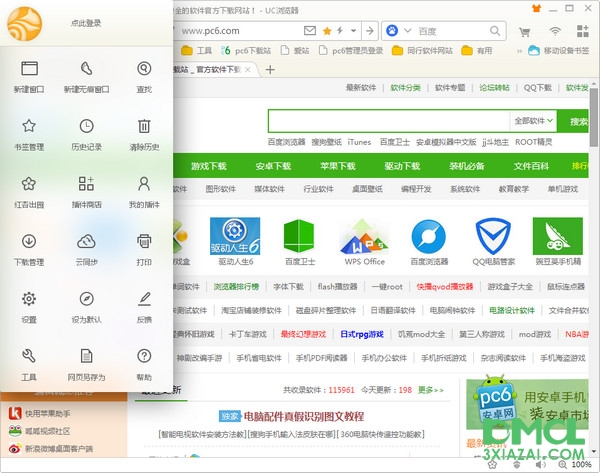Image resolution: width=600 pixels, height=473 pixels.
Task: Select 驱动下载 in green nav bar
Action: [x=402, y=166]
